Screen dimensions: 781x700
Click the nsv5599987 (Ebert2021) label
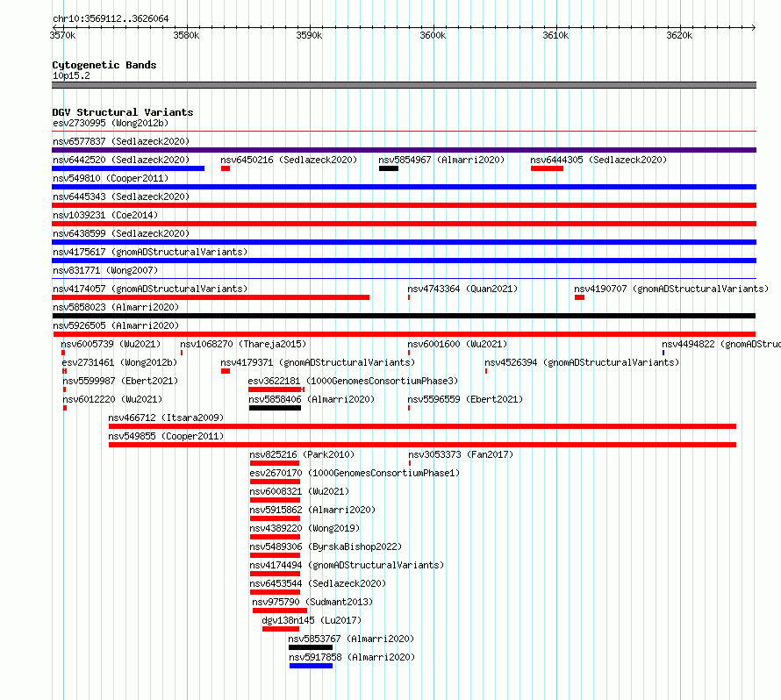tap(120, 381)
